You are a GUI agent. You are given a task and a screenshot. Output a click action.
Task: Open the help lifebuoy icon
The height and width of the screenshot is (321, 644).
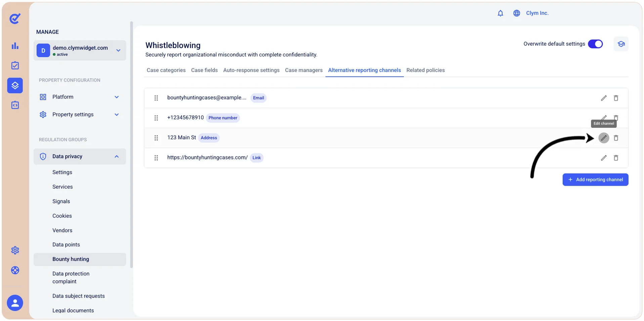coord(15,270)
